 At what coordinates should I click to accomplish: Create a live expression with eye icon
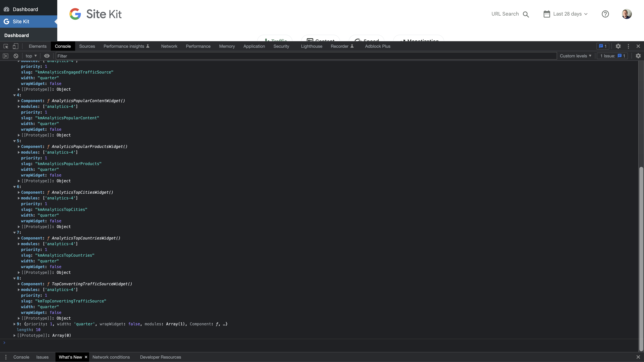click(47, 56)
